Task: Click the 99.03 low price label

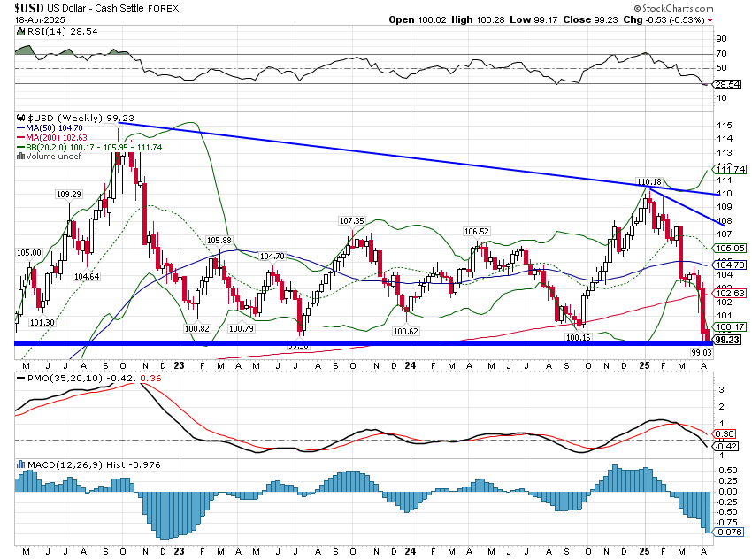Action: [702, 352]
